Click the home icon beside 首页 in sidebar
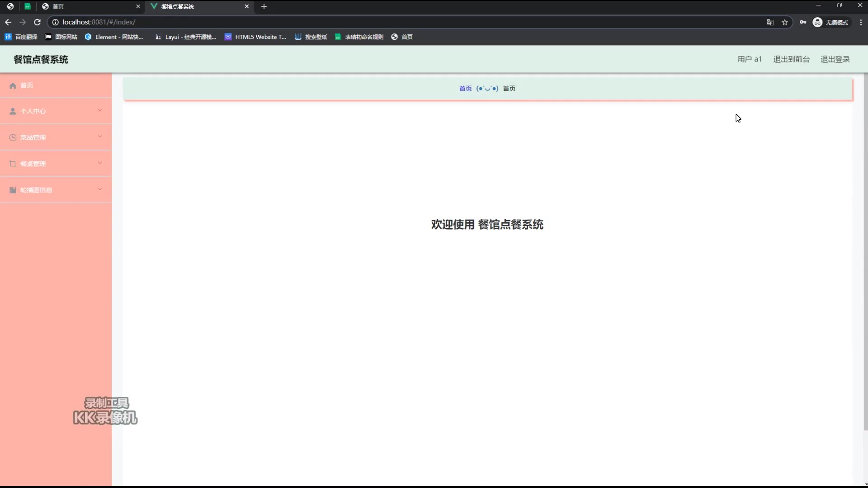The width and height of the screenshot is (868, 488). point(13,86)
